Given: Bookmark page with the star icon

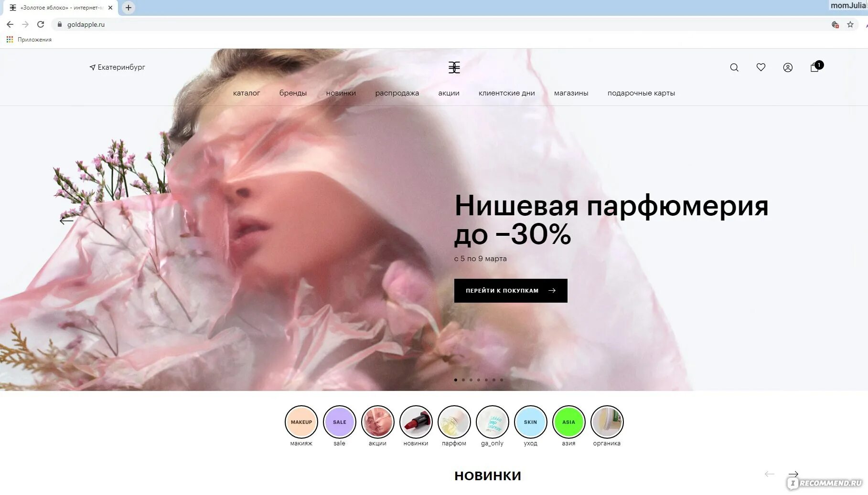Looking at the screenshot, I should 850,24.
